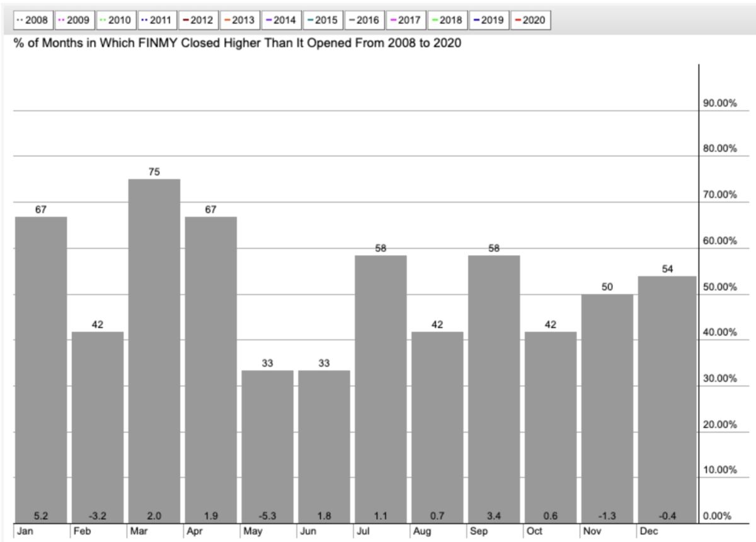Toggle the 2015 series legend
This screenshot has width=756, height=542.
tap(323, 20)
